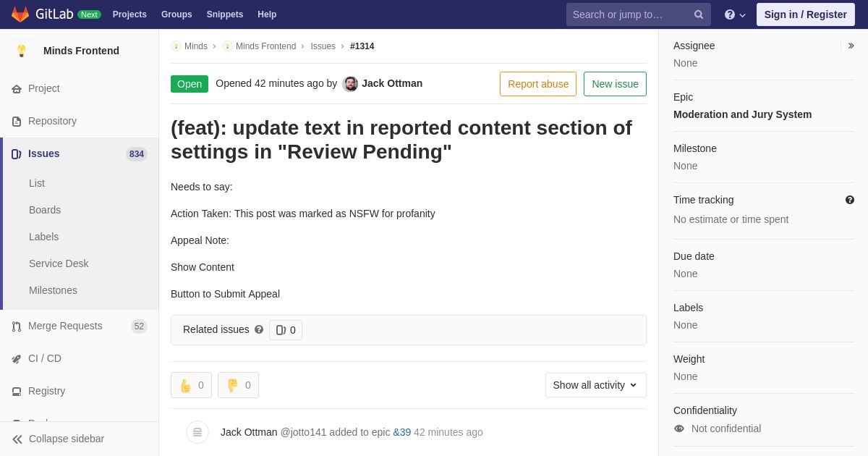Open the Snippets page
This screenshot has height=456, width=868.
point(225,14)
